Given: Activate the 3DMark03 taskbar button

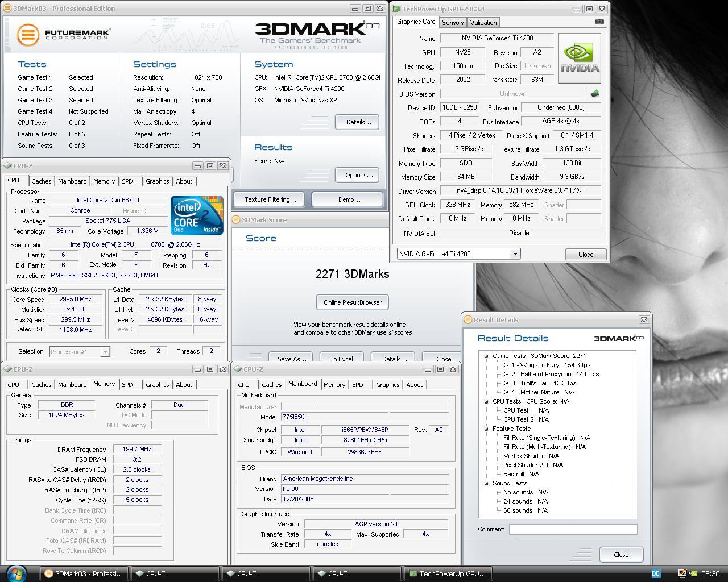Looking at the screenshot, I should tap(84, 573).
